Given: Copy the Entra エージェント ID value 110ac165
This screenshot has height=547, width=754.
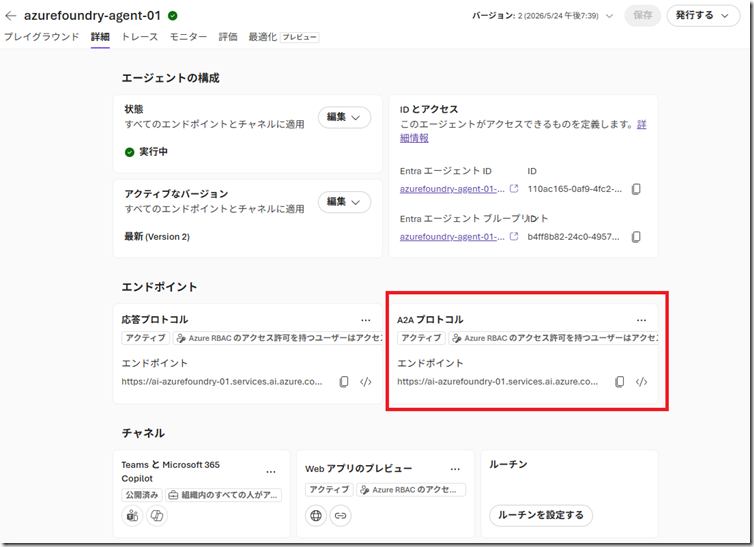Looking at the screenshot, I should tap(636, 189).
